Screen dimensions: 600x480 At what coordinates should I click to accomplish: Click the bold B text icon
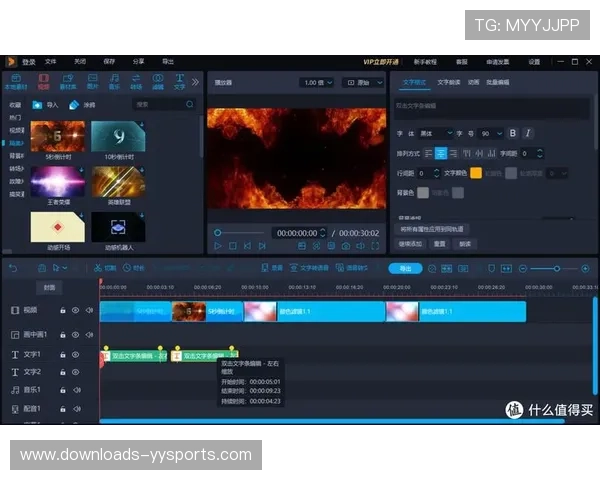[513, 133]
